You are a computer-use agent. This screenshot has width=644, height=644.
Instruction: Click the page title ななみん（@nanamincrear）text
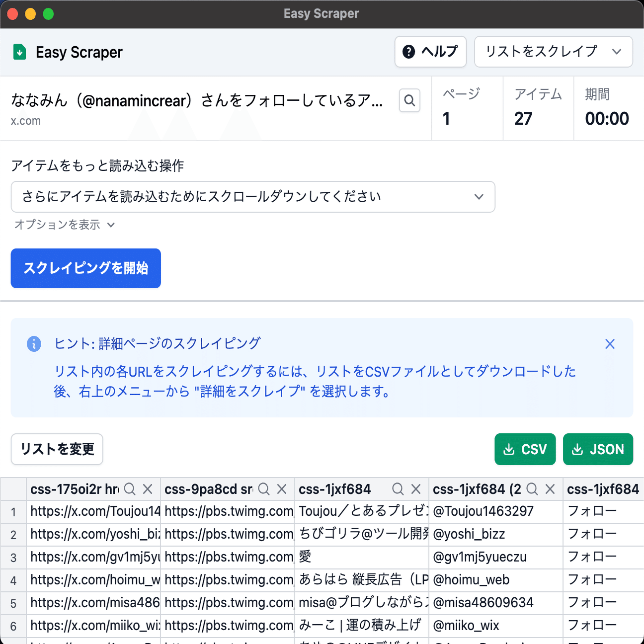197,101
